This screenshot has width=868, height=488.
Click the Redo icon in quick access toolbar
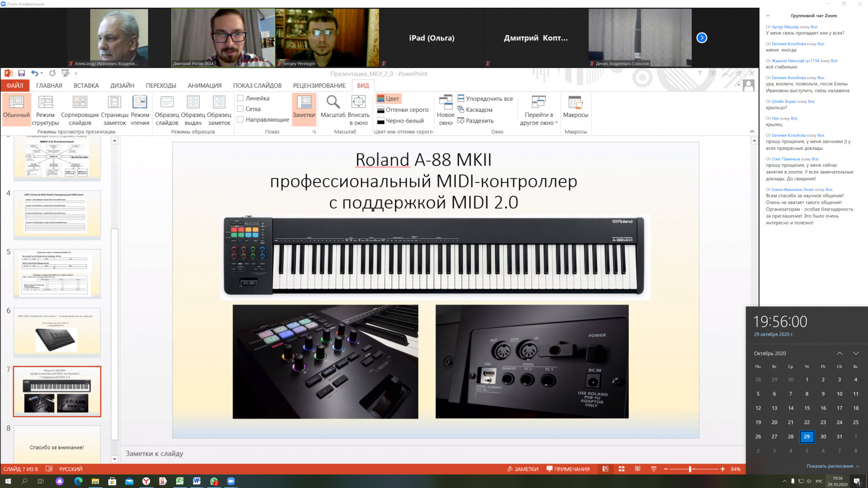52,73
